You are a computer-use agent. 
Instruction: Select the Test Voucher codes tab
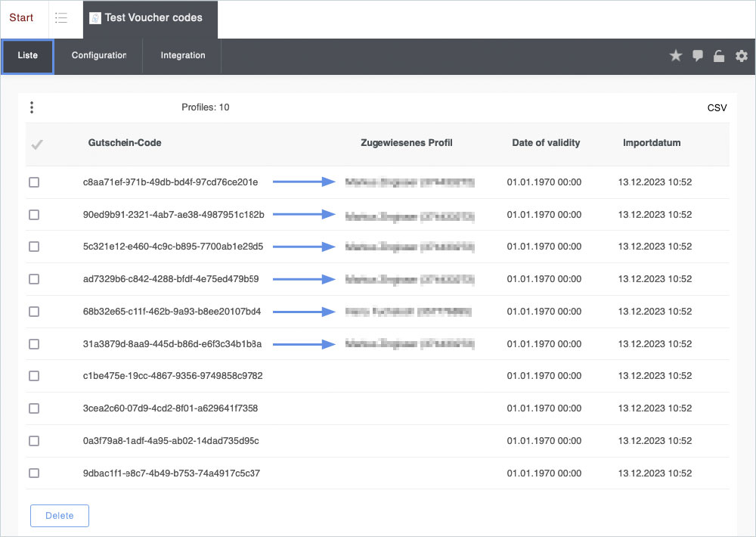point(150,20)
